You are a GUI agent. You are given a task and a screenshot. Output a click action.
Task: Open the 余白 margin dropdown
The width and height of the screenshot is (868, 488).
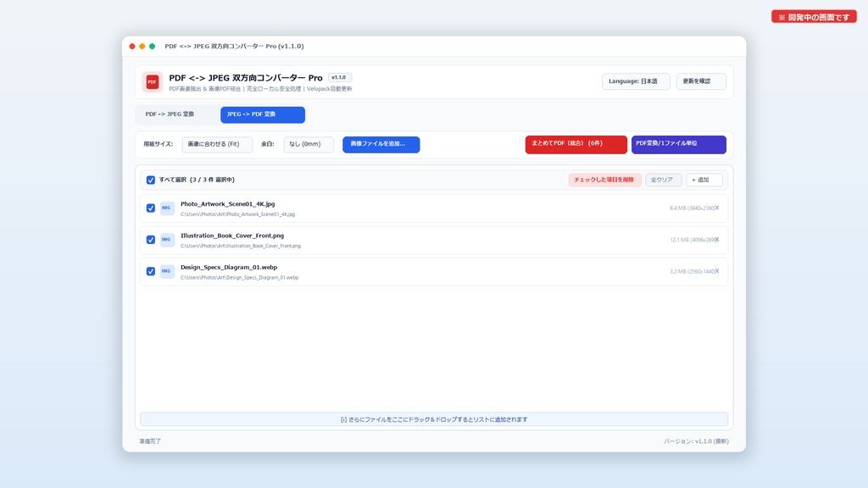coord(309,144)
